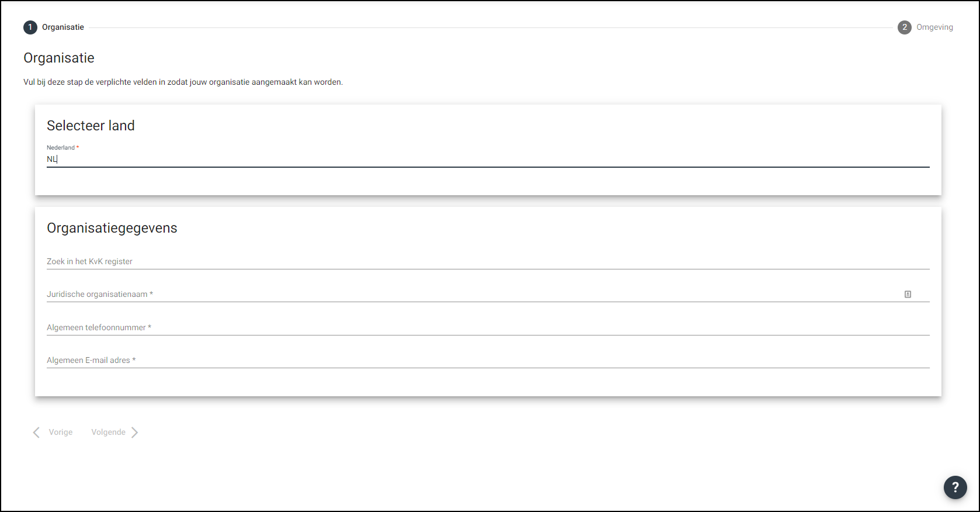
Task: Click the Organisatiegegevens section heading
Action: (x=112, y=228)
